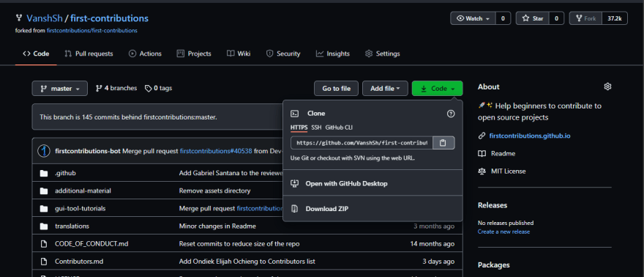Click the GitHub Desktop icon in dropdown
Image resolution: width=644 pixels, height=277 pixels.
(294, 183)
